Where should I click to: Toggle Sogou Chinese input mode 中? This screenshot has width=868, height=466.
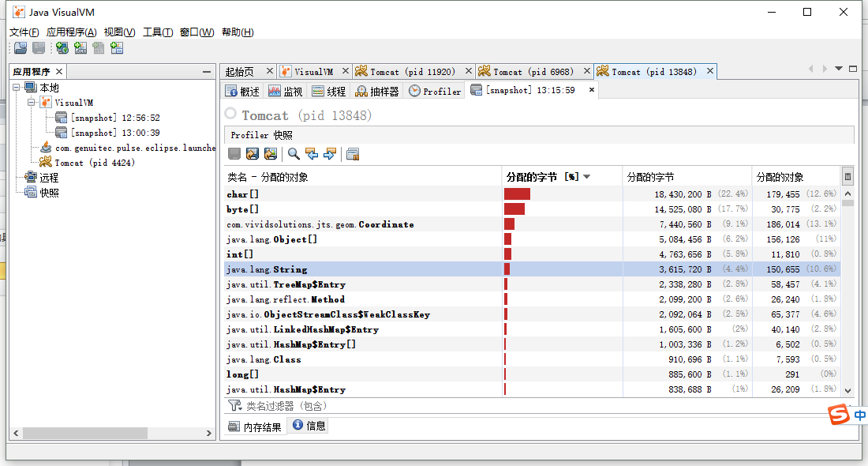[x=859, y=415]
